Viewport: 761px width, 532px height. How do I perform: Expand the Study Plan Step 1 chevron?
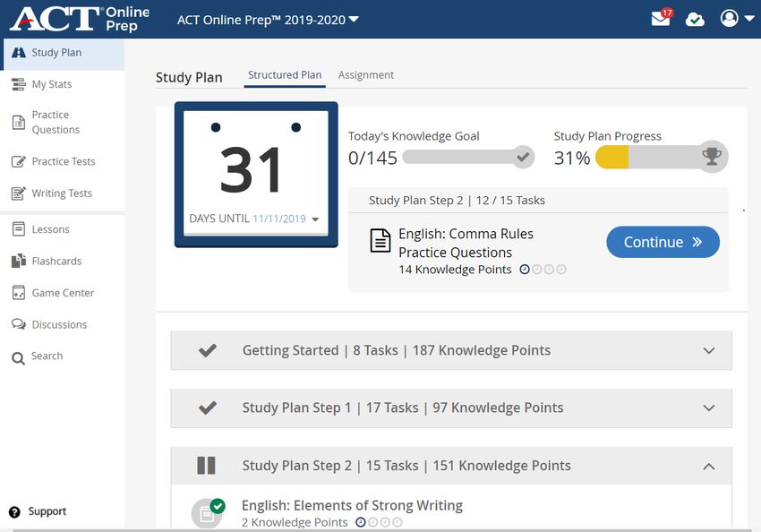pyautogui.click(x=709, y=408)
